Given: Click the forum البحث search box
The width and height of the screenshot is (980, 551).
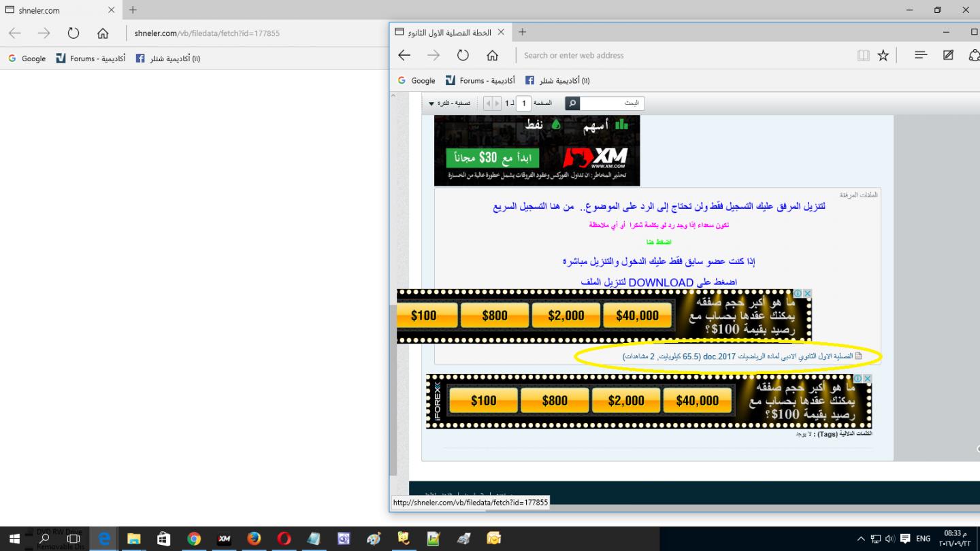Looking at the screenshot, I should [x=612, y=103].
